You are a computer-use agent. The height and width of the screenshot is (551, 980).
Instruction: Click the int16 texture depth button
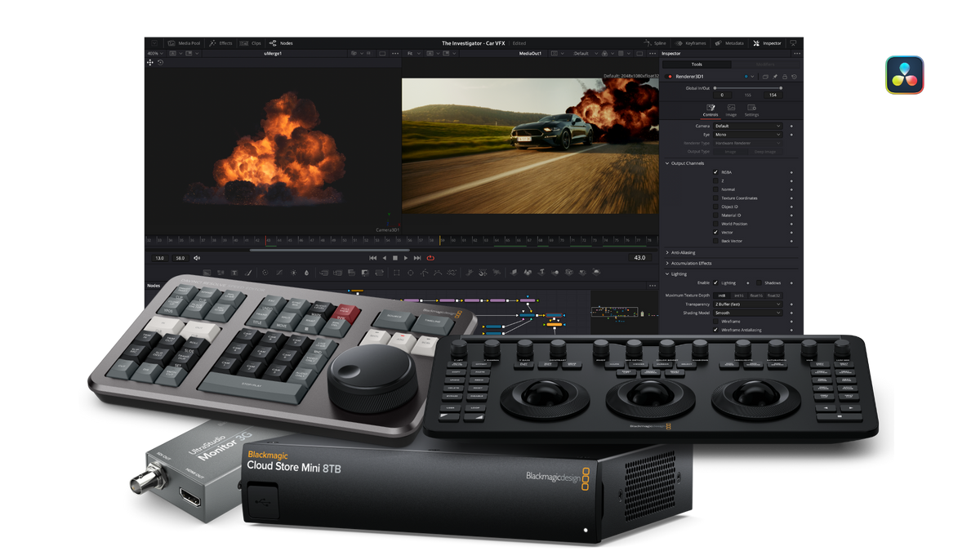coord(739,295)
